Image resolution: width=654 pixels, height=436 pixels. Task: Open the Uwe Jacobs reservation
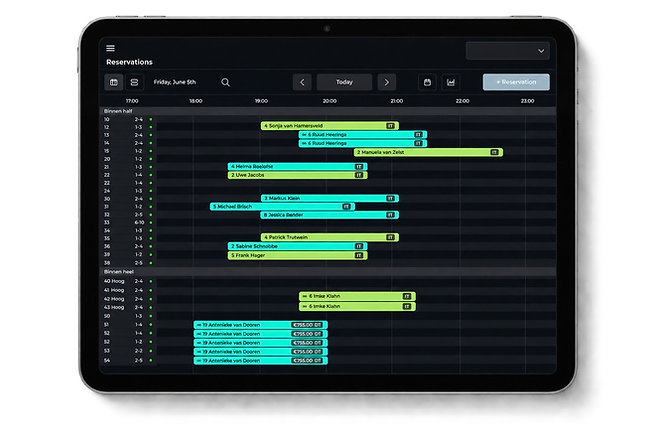pos(297,175)
